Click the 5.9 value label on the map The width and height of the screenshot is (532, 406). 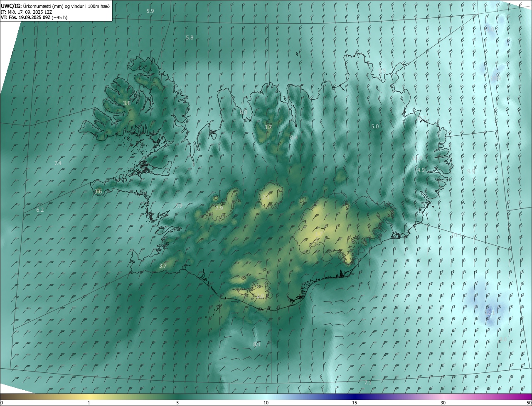[150, 11]
